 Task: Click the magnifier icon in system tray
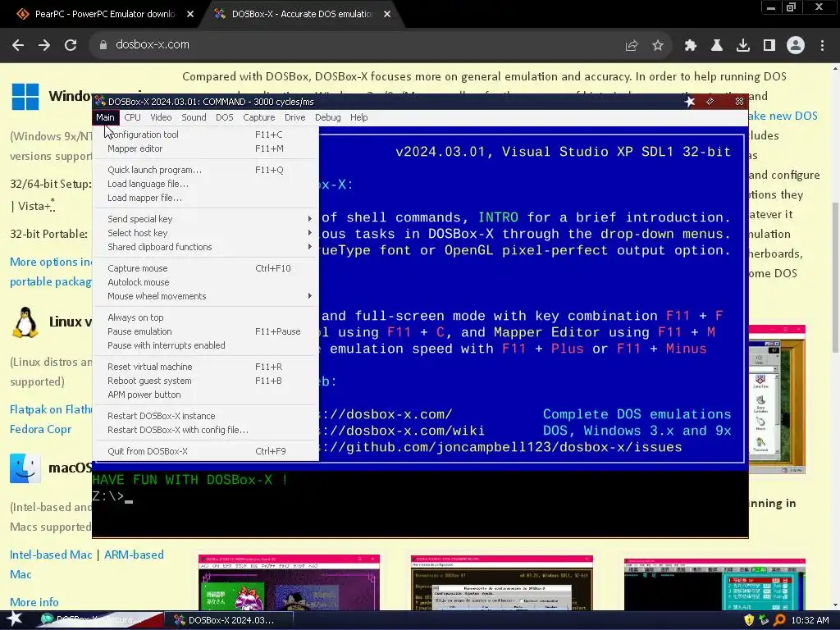(x=779, y=620)
